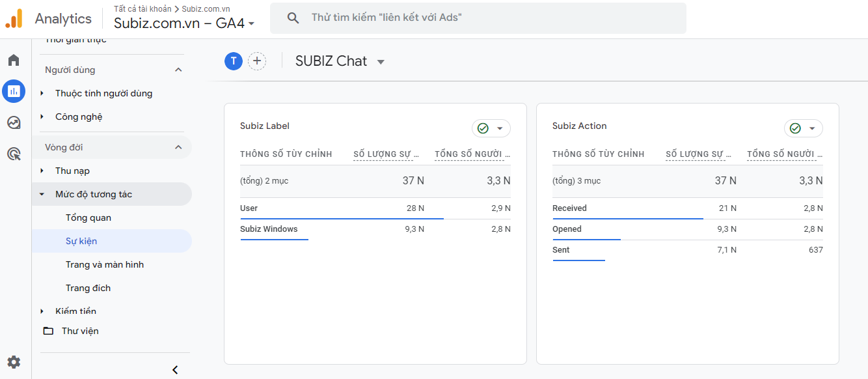Screen dimensions: 868x379
Task: Click the Tất cả tài khoản breadcrumb link
Action: (142, 8)
